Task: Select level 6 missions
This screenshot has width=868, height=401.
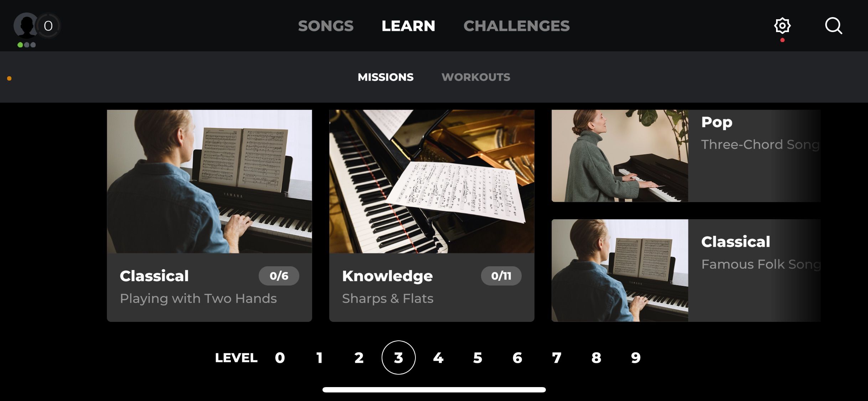Action: (517, 358)
